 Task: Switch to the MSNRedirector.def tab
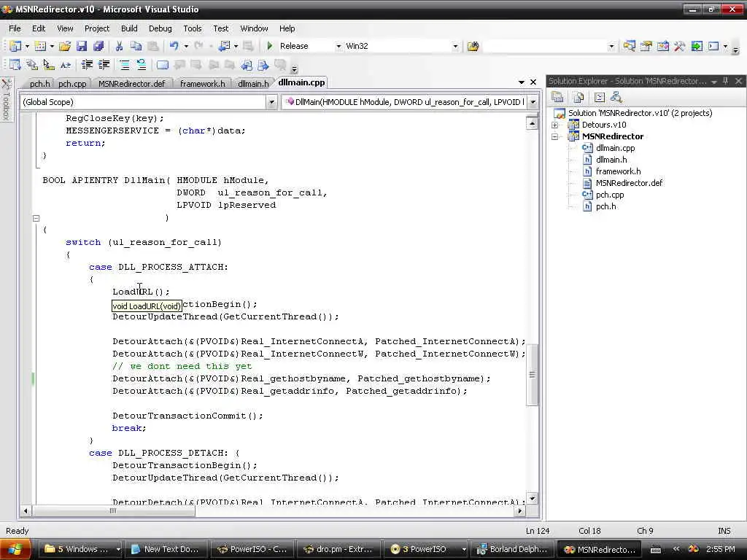coord(131,84)
